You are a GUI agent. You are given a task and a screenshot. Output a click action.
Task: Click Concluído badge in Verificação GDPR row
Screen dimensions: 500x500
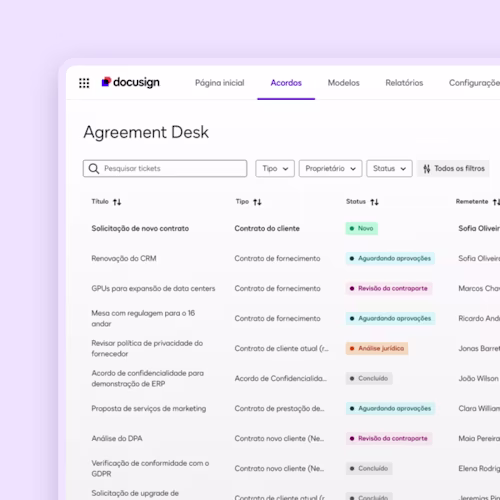369,469
